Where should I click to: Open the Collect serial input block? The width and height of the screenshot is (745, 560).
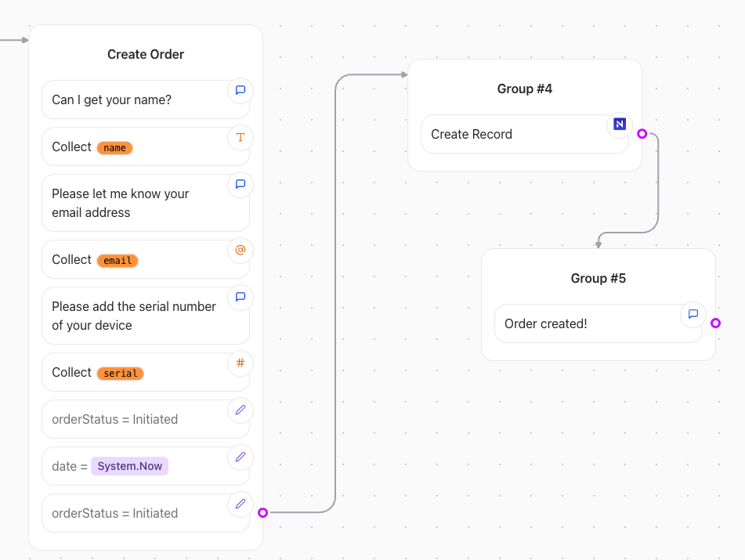coord(146,372)
